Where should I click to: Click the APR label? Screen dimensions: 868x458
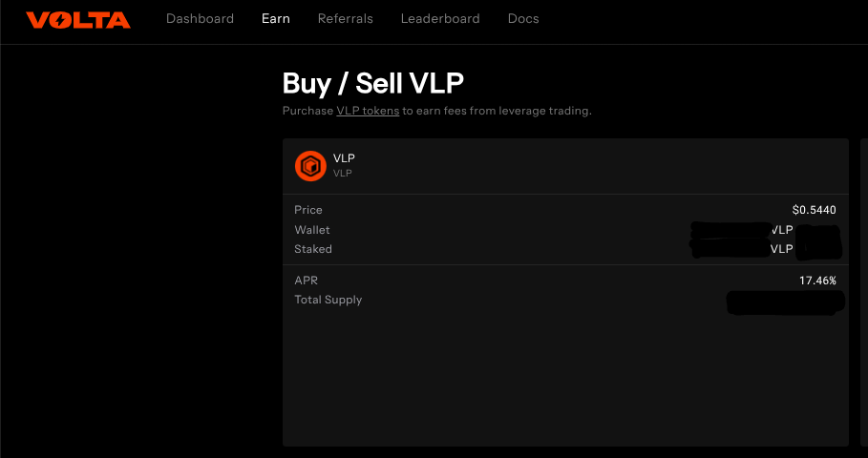(306, 281)
